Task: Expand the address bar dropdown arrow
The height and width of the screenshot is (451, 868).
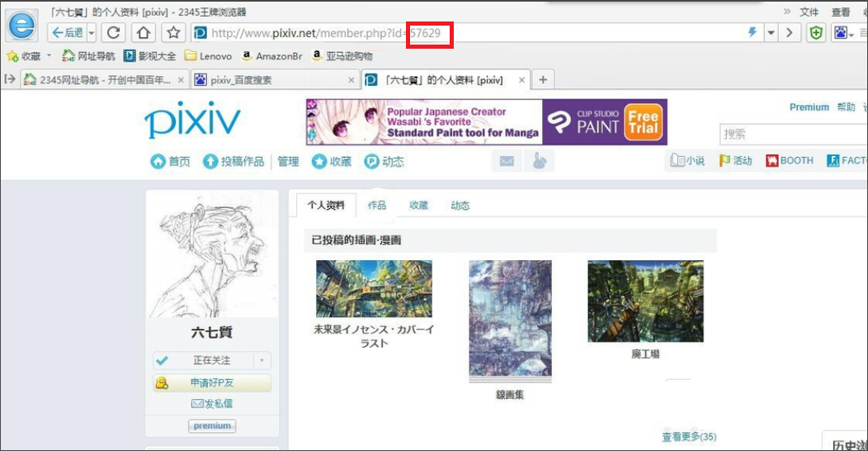Action: click(x=771, y=33)
